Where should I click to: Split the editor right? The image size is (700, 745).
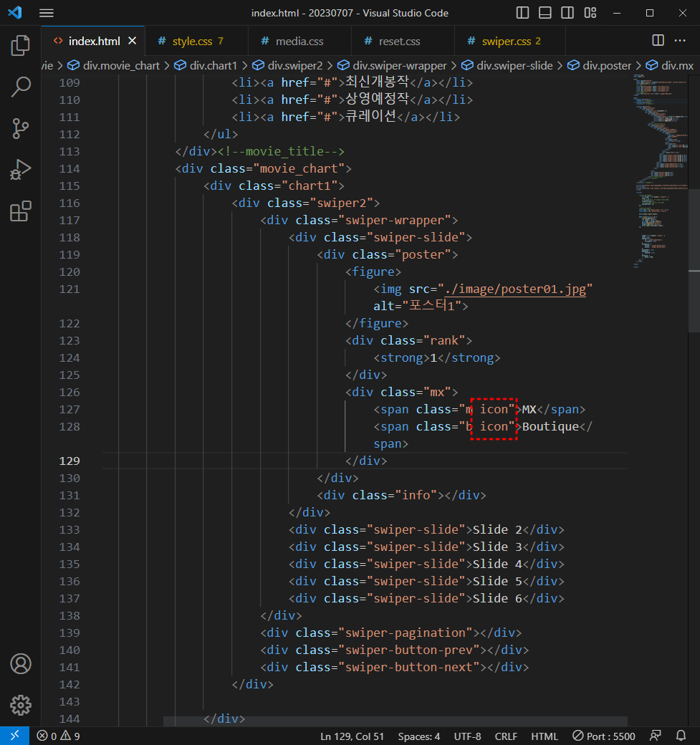tap(658, 40)
